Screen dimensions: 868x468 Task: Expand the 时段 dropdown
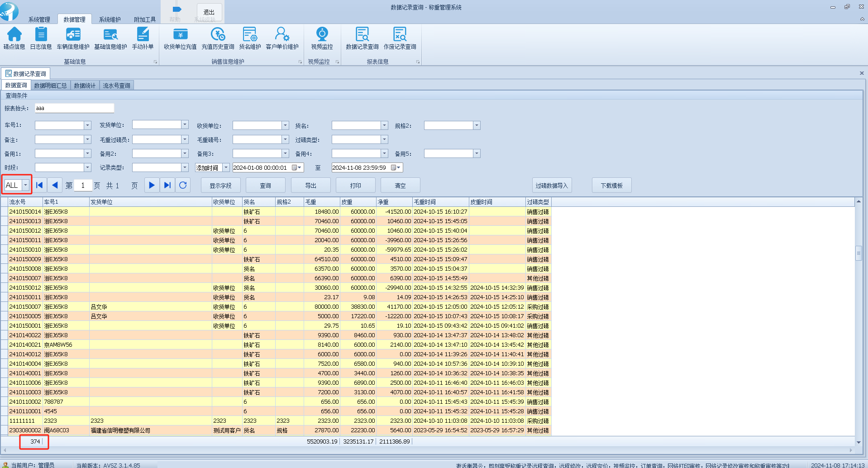coord(87,167)
